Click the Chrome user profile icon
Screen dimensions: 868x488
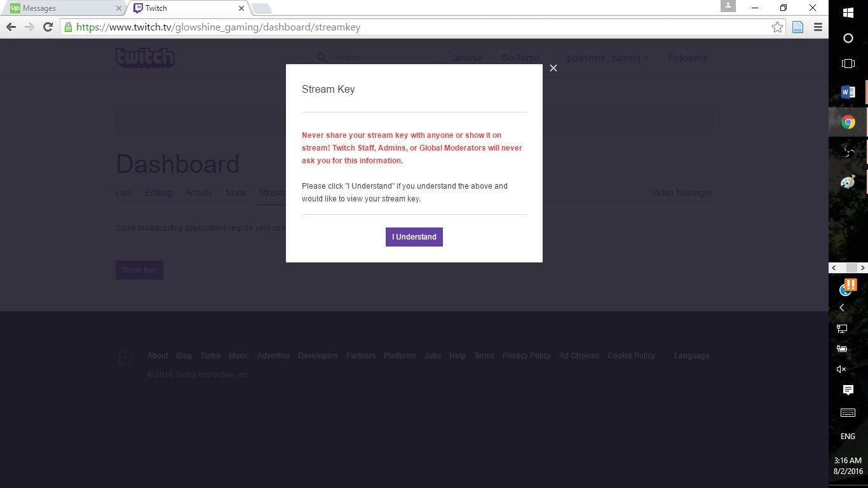[728, 6]
